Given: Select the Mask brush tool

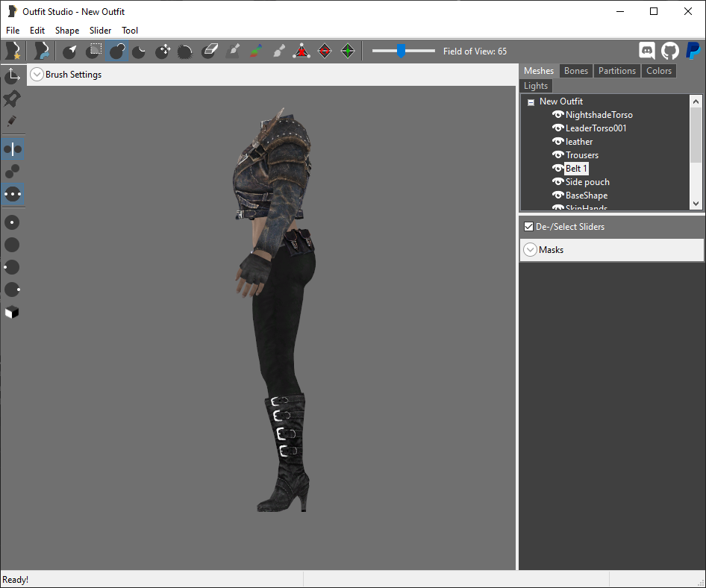Looking at the screenshot, I should (x=93, y=51).
